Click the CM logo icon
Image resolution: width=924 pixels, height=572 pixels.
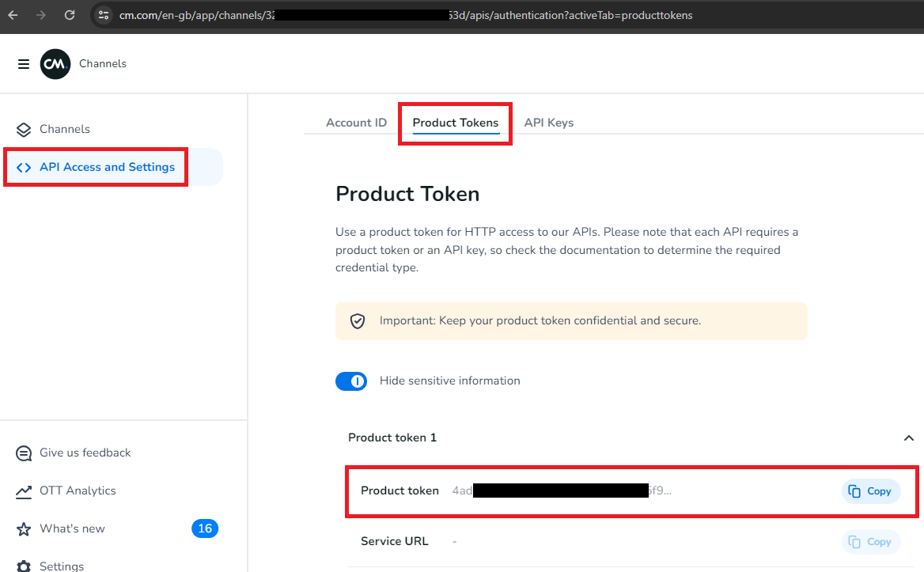pos(55,63)
